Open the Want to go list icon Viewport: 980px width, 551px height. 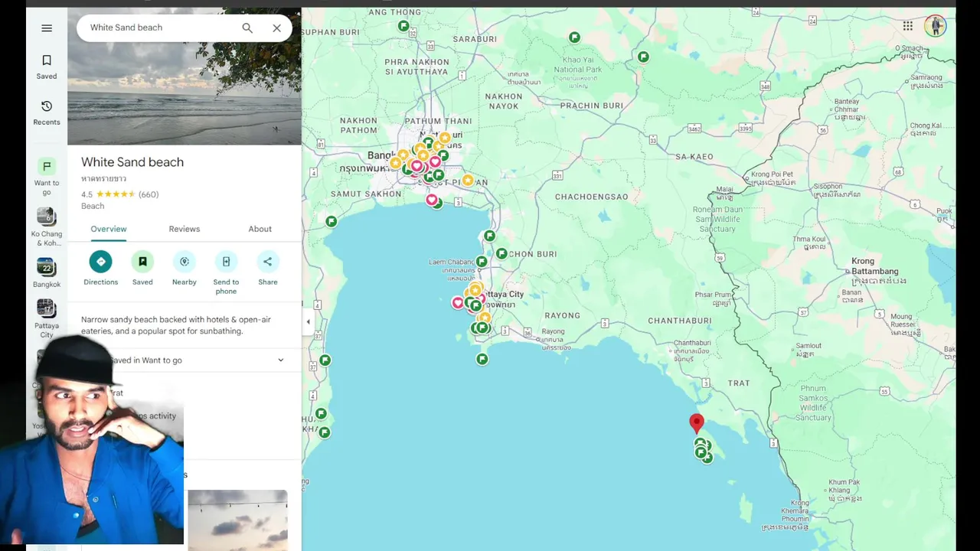(47, 166)
